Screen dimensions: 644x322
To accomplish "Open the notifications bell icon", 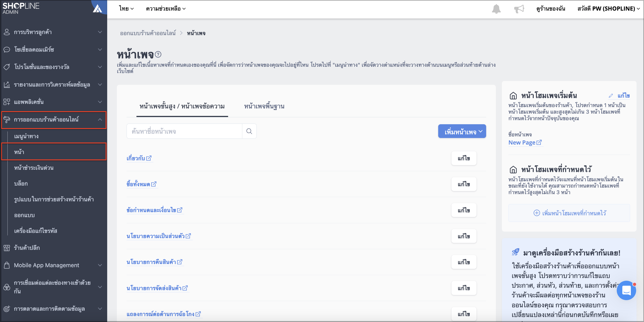I will [496, 9].
